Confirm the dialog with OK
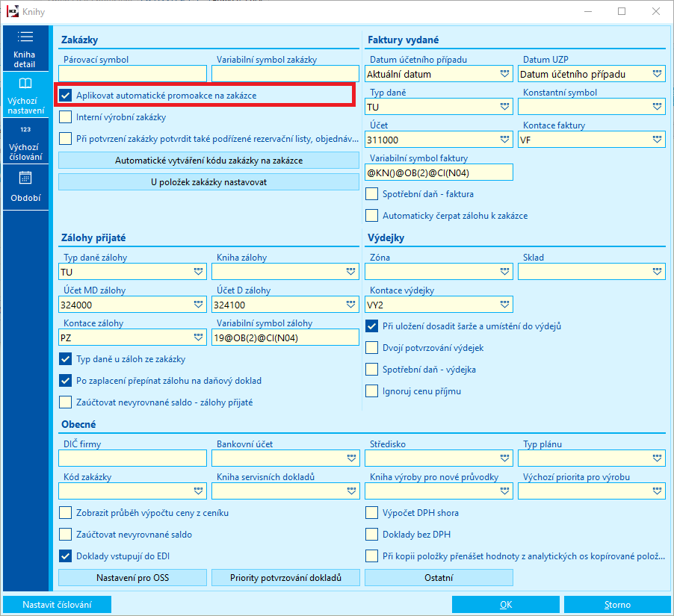674x616 pixels. coord(506,604)
